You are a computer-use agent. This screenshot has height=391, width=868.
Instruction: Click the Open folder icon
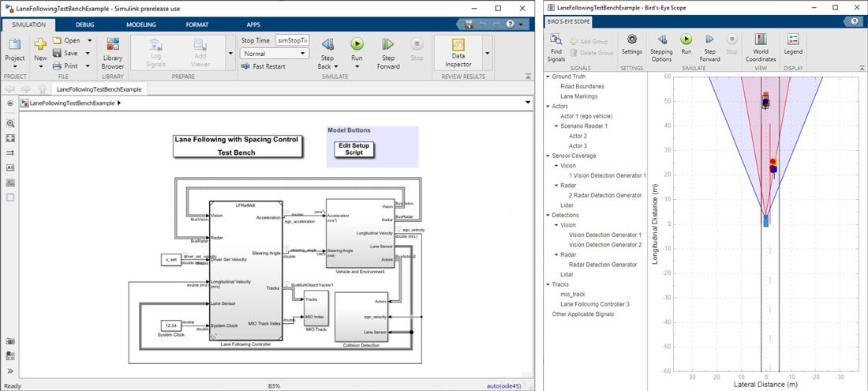[x=58, y=40]
